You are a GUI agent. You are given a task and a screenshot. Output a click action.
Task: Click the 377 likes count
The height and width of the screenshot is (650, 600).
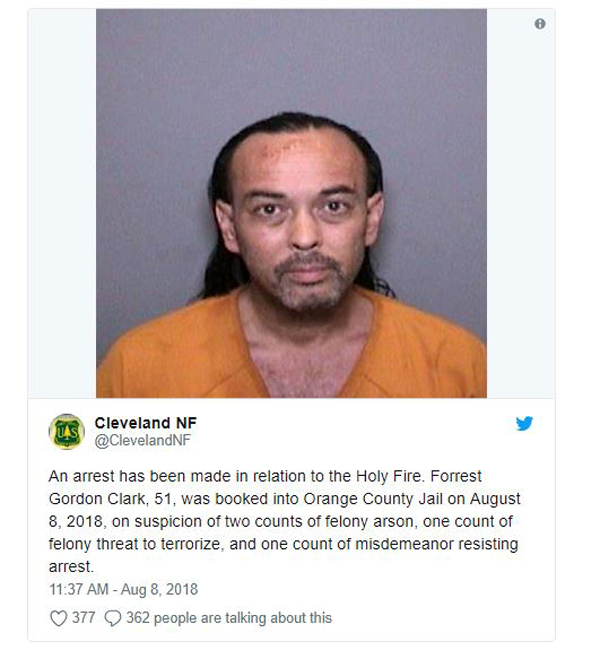click(x=83, y=618)
